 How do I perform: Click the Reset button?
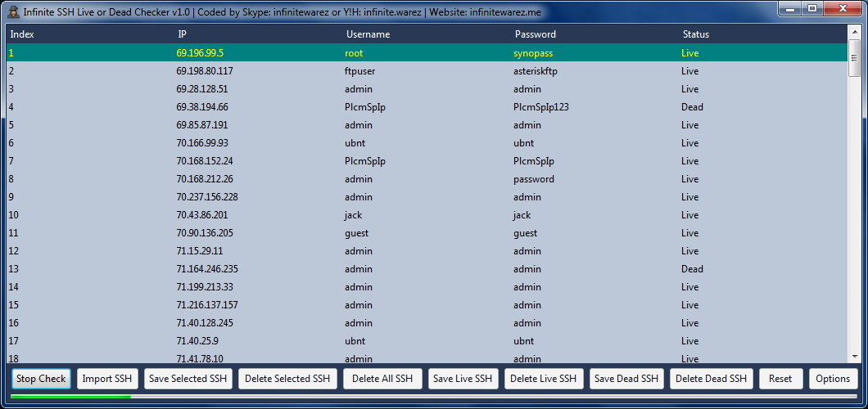pyautogui.click(x=780, y=379)
